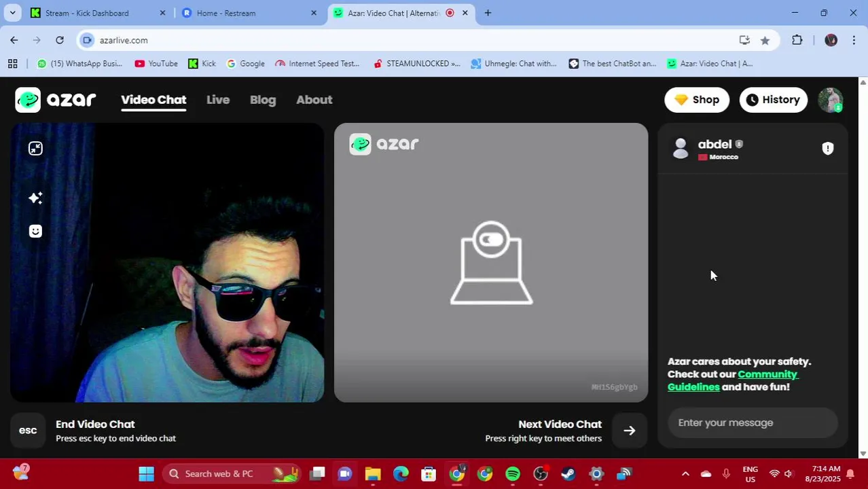Click abdel's profile picture
The width and height of the screenshot is (868, 489).
tap(680, 148)
